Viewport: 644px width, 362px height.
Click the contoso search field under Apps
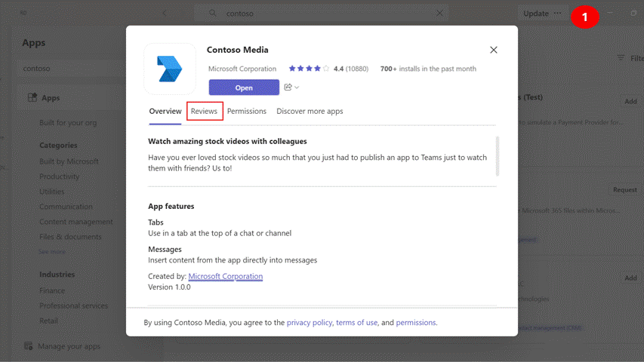pos(71,69)
